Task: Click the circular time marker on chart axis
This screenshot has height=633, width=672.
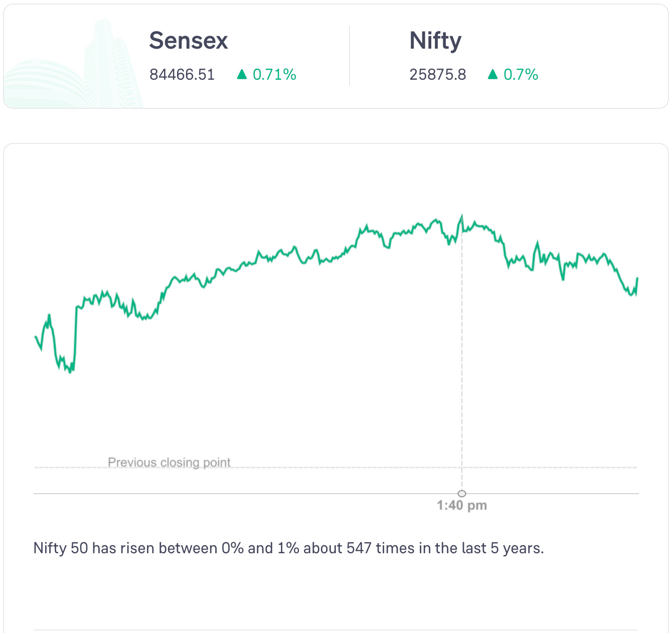Action: [462, 494]
